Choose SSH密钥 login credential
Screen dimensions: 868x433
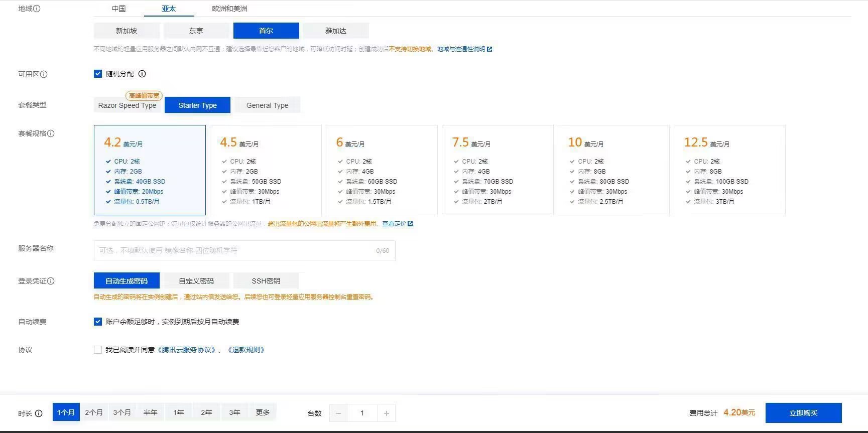[x=266, y=281]
